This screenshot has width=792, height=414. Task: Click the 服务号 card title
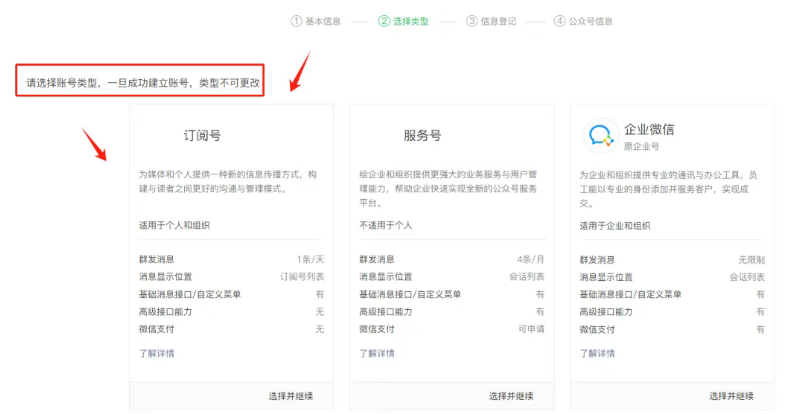(422, 135)
